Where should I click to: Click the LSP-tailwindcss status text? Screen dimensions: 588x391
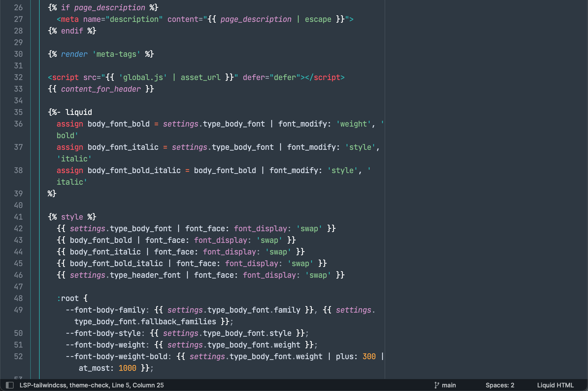coord(43,385)
